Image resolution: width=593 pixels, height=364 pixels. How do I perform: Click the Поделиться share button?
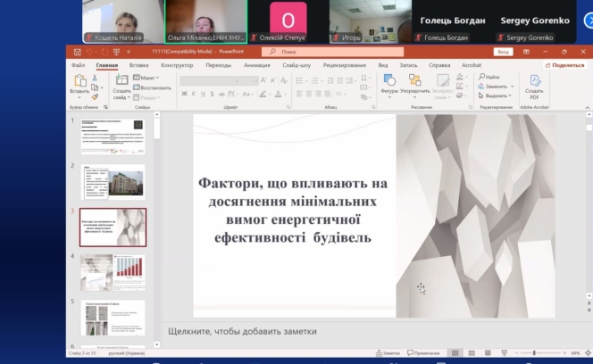(564, 65)
